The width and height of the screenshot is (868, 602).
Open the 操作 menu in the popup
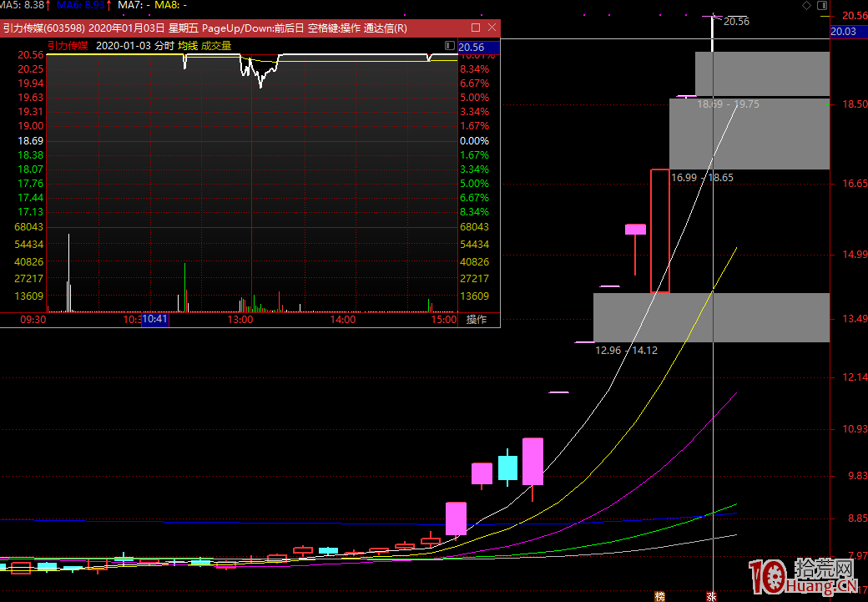pyautogui.click(x=477, y=319)
